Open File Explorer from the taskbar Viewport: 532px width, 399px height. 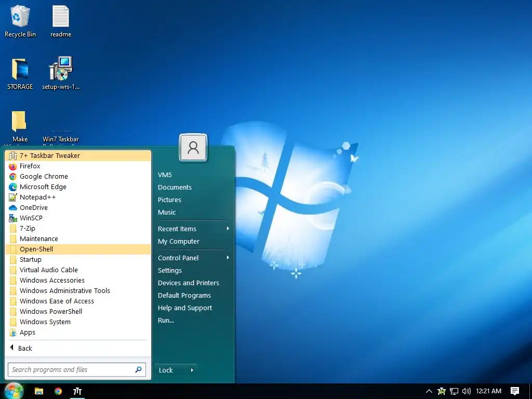tap(39, 391)
